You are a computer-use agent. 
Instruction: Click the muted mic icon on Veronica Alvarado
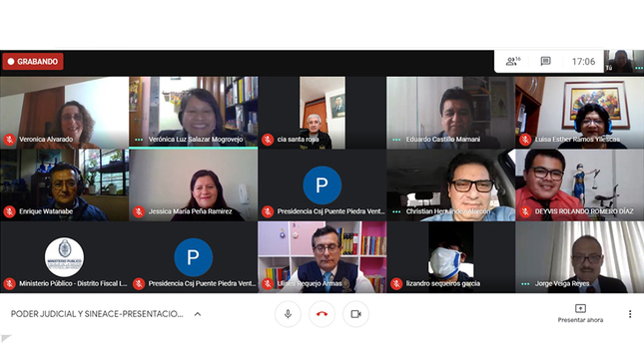pos(9,140)
